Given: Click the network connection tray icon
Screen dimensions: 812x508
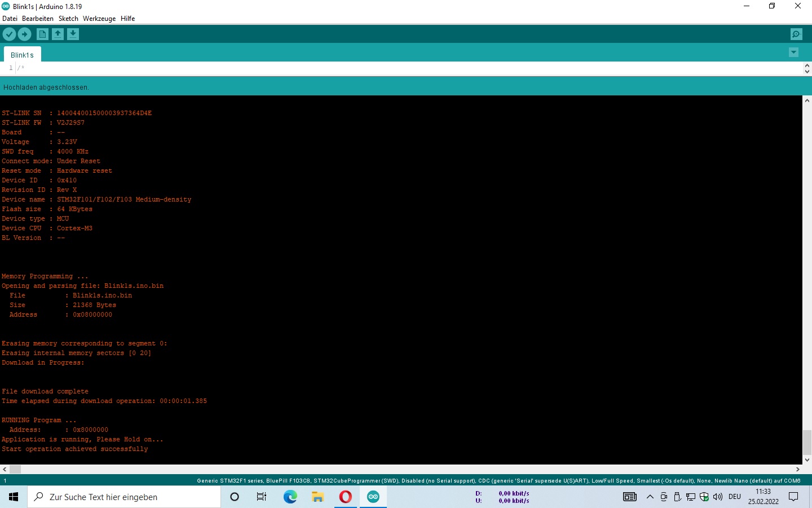Looking at the screenshot, I should coord(691,497).
